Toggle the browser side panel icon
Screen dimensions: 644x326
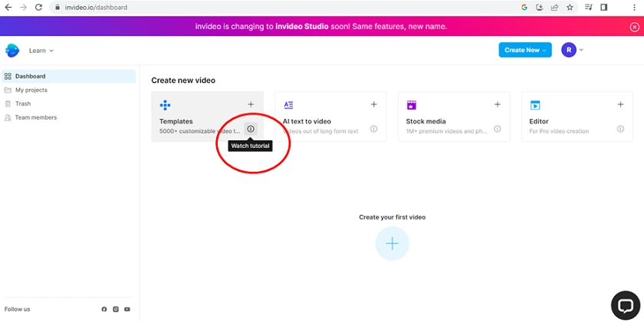604,7
